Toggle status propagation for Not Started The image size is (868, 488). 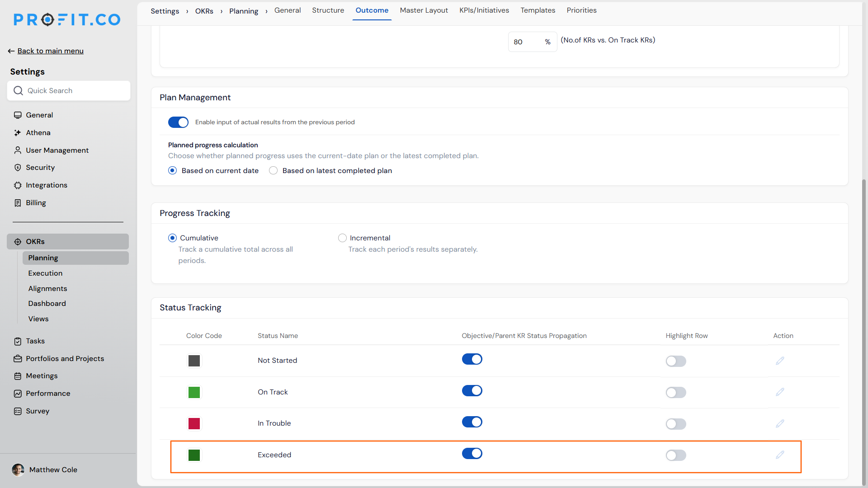[472, 359]
